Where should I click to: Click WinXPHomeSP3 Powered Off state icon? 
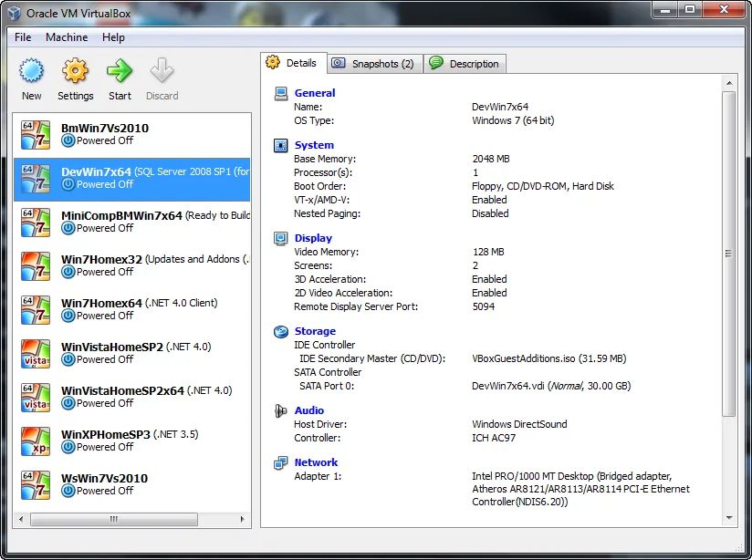pos(68,447)
